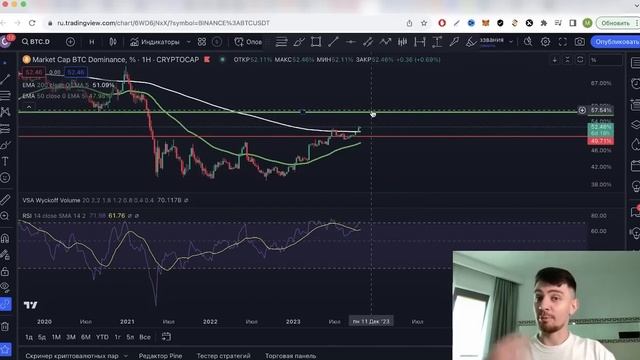Select the 1г date range
The height and width of the screenshot is (360, 640).
click(118, 337)
